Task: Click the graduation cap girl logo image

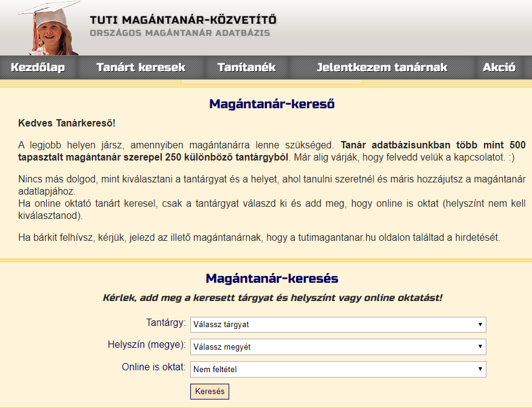Action: tap(52, 28)
